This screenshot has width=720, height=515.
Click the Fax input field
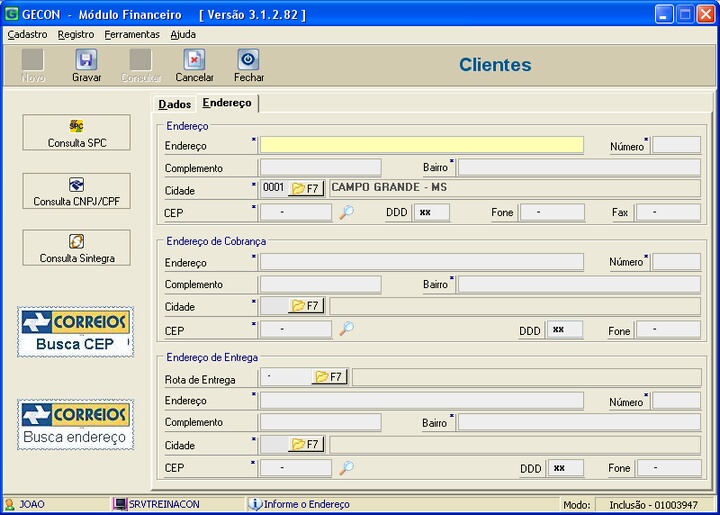click(669, 213)
